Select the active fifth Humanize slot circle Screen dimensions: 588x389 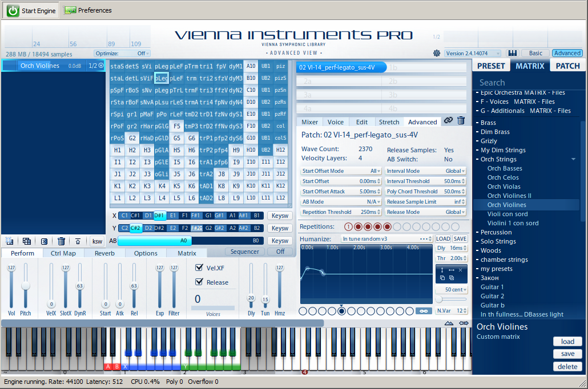pos(341,311)
